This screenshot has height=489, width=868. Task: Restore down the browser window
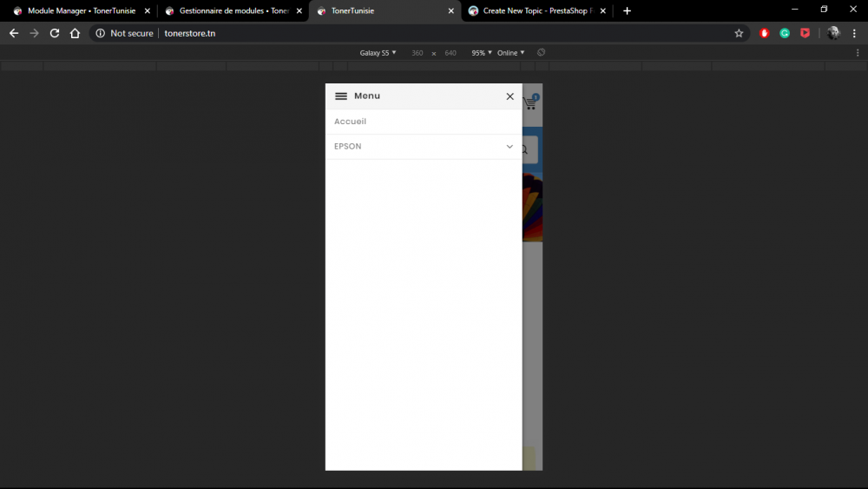(824, 10)
